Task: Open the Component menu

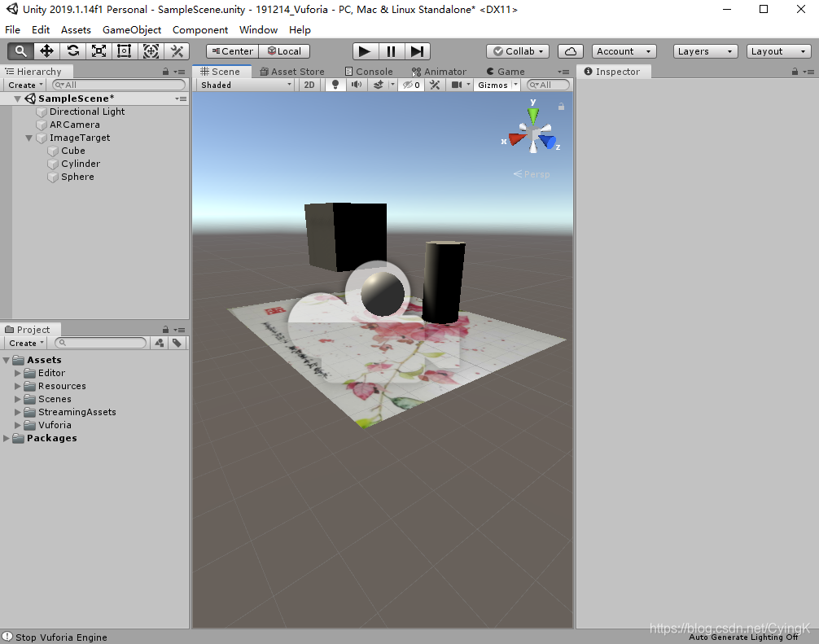Action: point(200,30)
